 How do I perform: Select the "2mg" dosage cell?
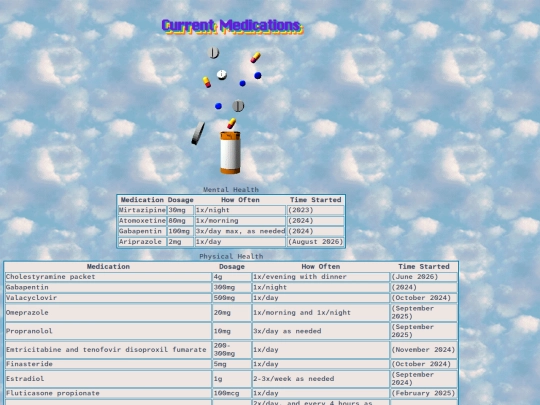pos(180,242)
